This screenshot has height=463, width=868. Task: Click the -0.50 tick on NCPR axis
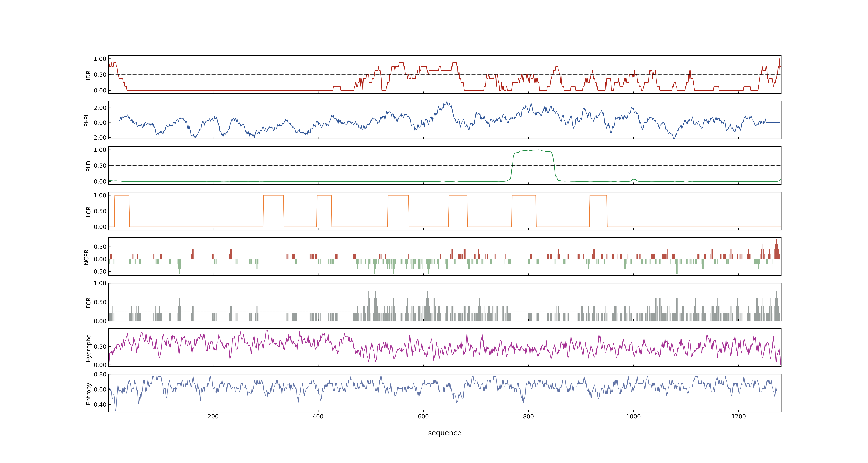click(99, 271)
